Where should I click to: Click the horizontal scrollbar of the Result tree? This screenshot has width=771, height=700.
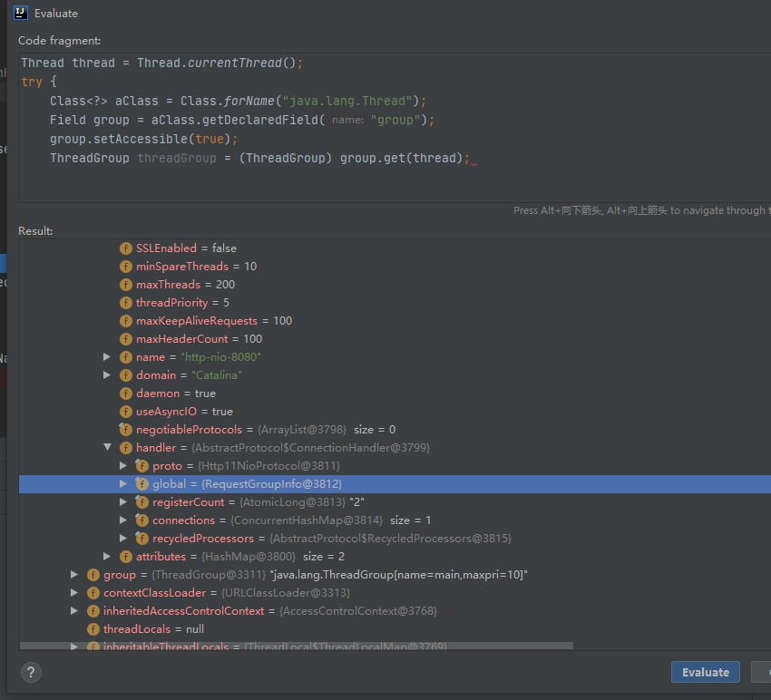pos(297,646)
